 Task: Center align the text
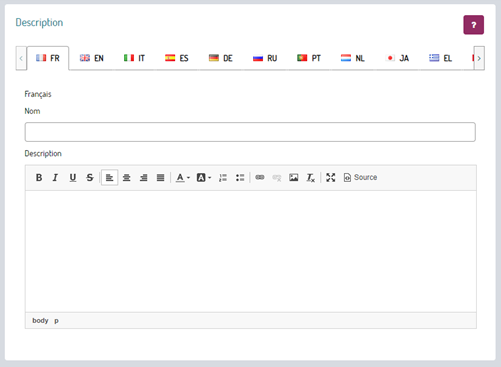coord(126,178)
